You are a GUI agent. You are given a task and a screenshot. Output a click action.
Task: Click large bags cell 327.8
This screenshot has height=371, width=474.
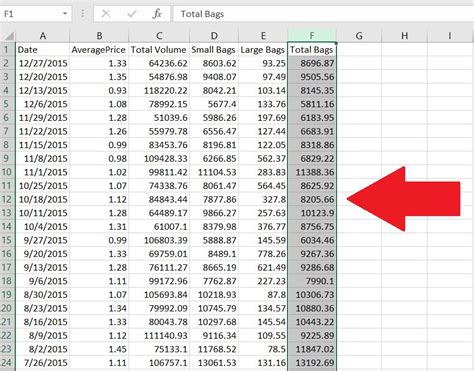click(x=263, y=199)
